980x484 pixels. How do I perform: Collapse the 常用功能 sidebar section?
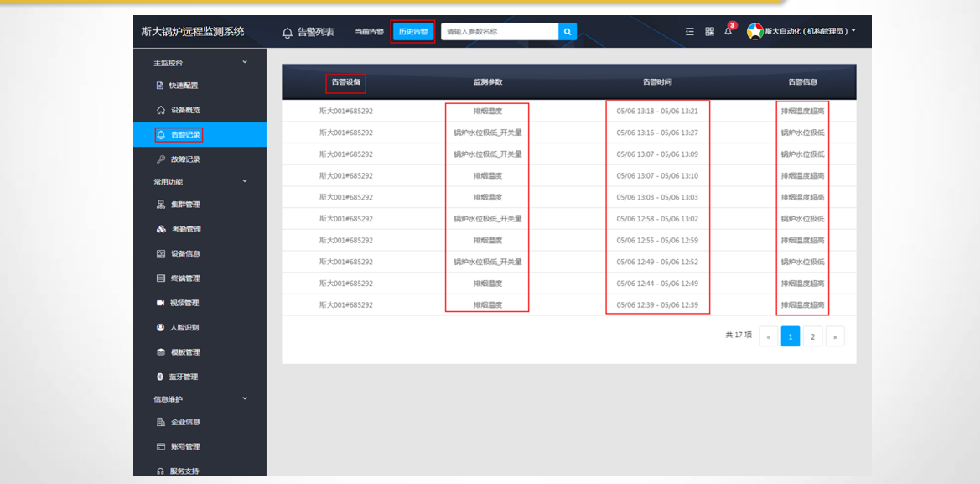click(x=245, y=181)
